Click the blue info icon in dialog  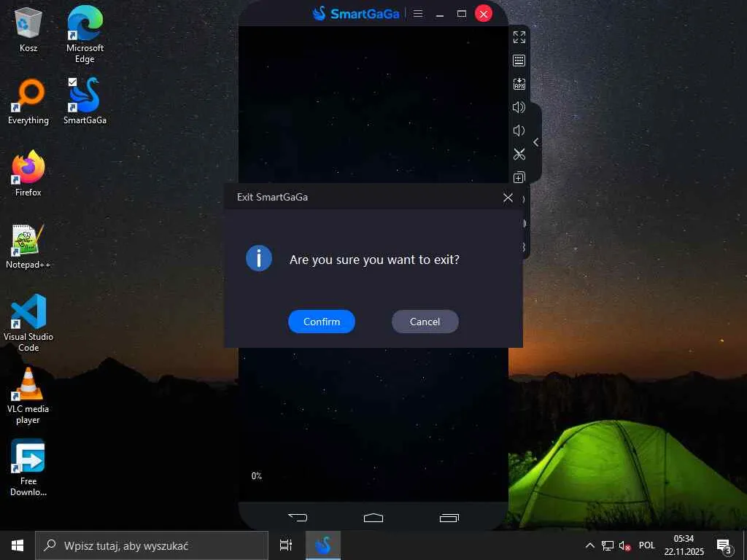[259, 258]
